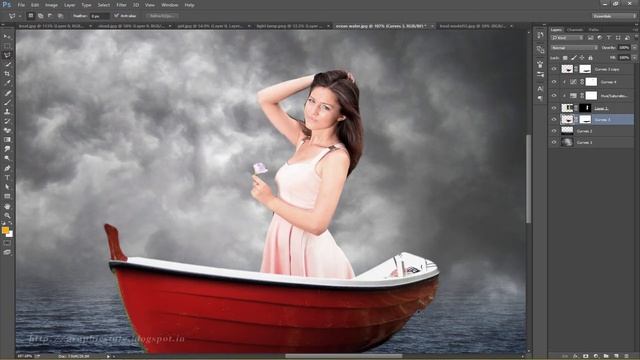
Task: Select the Polygonal Lasso tool
Action: click(7, 55)
